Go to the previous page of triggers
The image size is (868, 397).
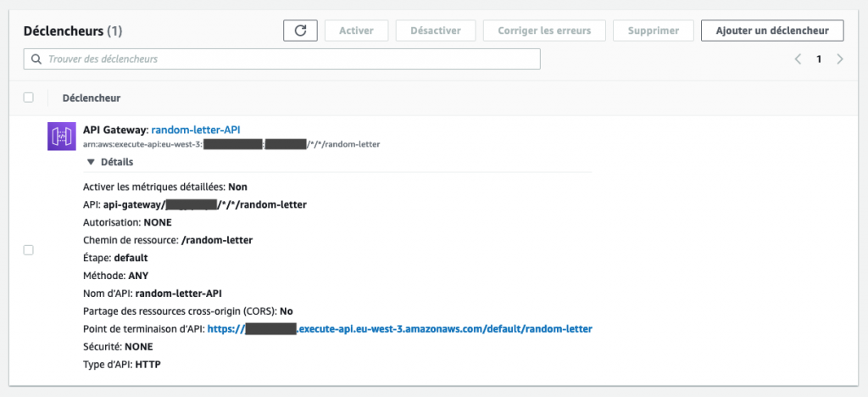(798, 59)
